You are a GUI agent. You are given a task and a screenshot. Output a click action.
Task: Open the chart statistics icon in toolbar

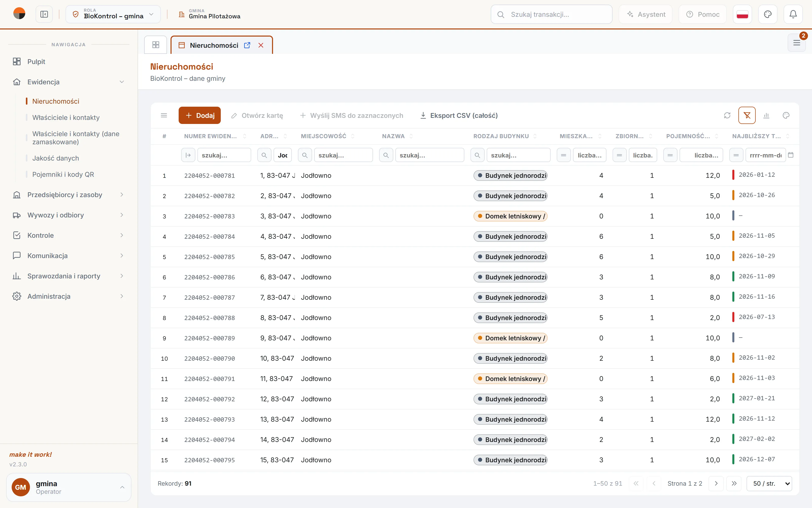point(766,116)
